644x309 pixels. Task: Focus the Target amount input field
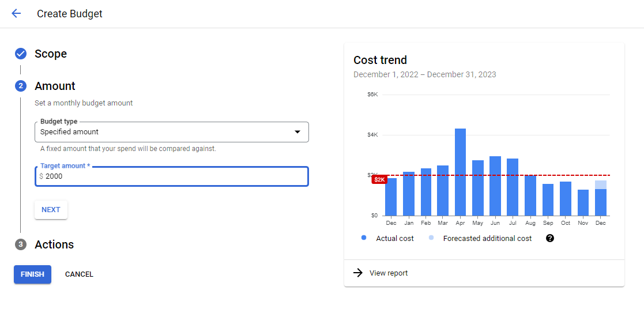click(172, 176)
